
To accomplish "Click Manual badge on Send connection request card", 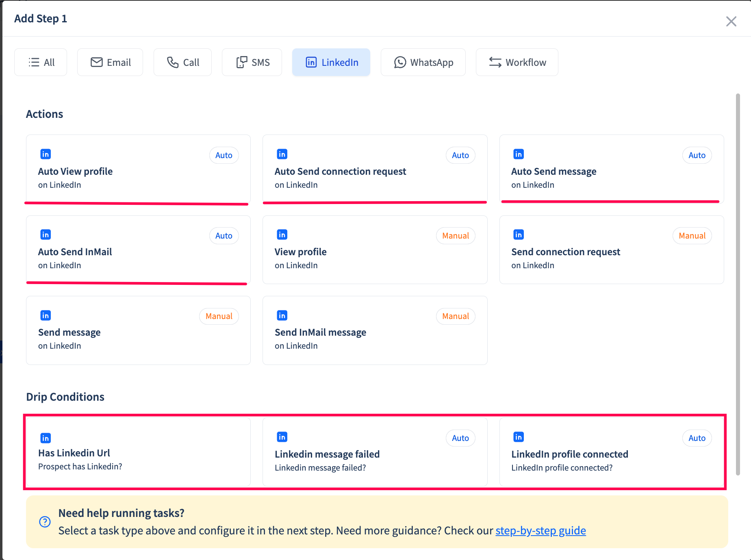I will click(x=692, y=236).
